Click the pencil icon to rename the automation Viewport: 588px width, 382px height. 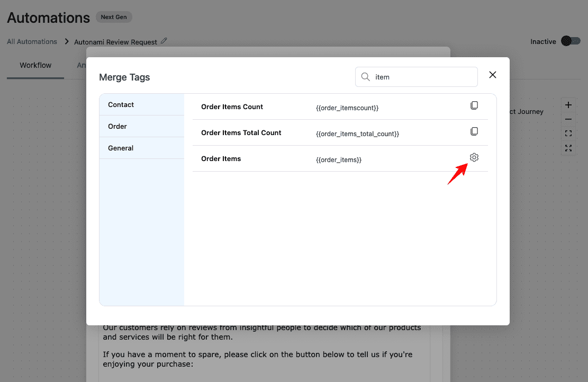[x=164, y=41]
